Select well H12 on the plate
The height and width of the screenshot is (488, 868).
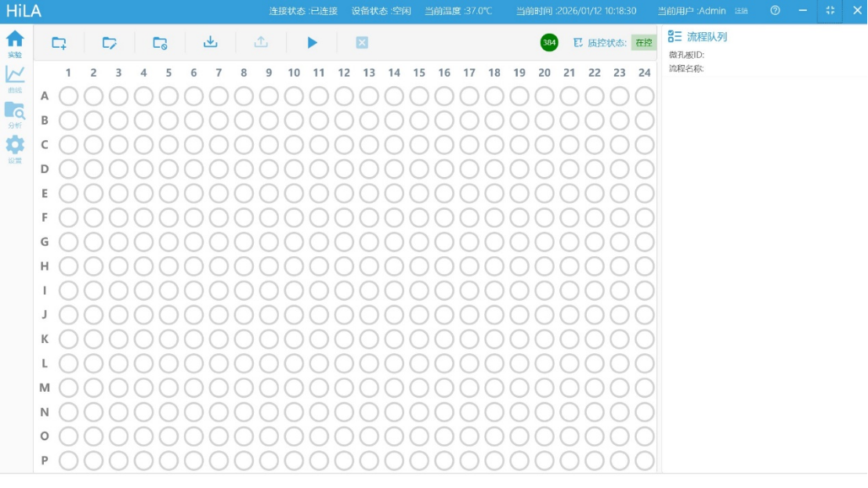(x=344, y=266)
